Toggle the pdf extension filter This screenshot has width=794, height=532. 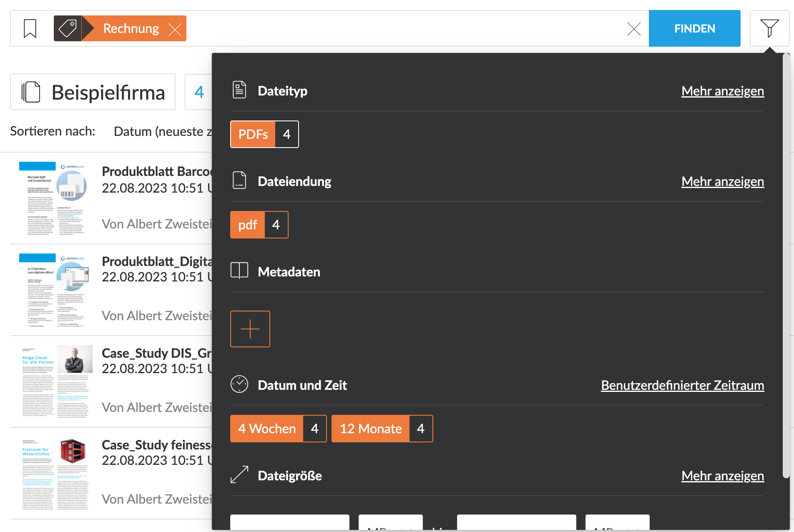tap(259, 225)
